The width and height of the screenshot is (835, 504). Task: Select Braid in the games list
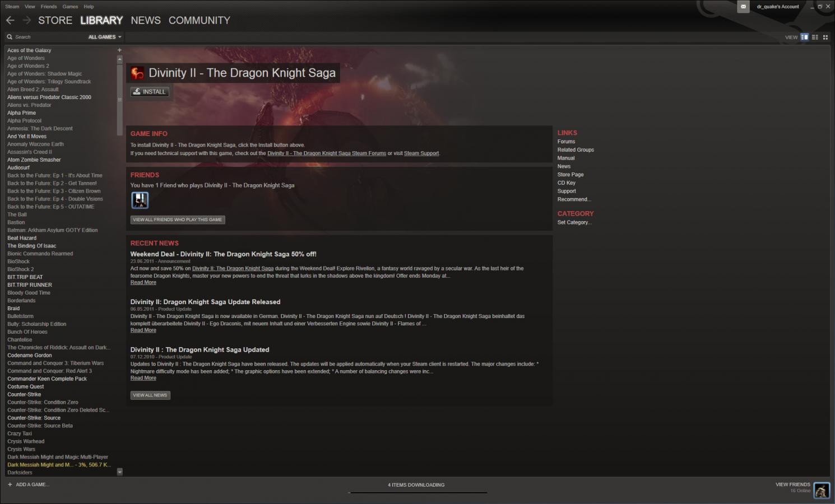(13, 309)
